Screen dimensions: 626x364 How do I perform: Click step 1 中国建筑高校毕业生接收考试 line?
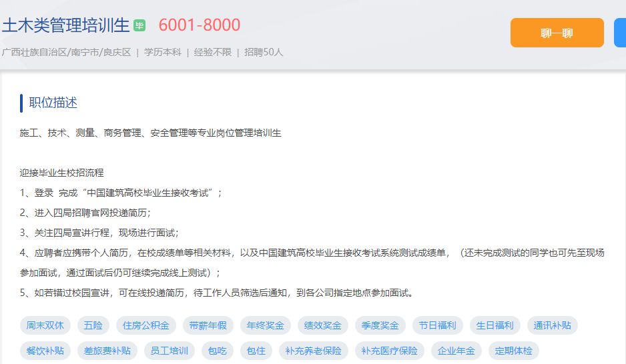tap(121, 193)
